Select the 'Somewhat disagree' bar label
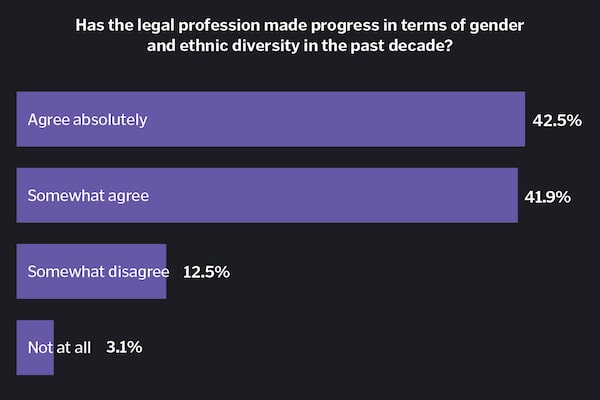This screenshot has height=400, width=600. click(x=97, y=272)
